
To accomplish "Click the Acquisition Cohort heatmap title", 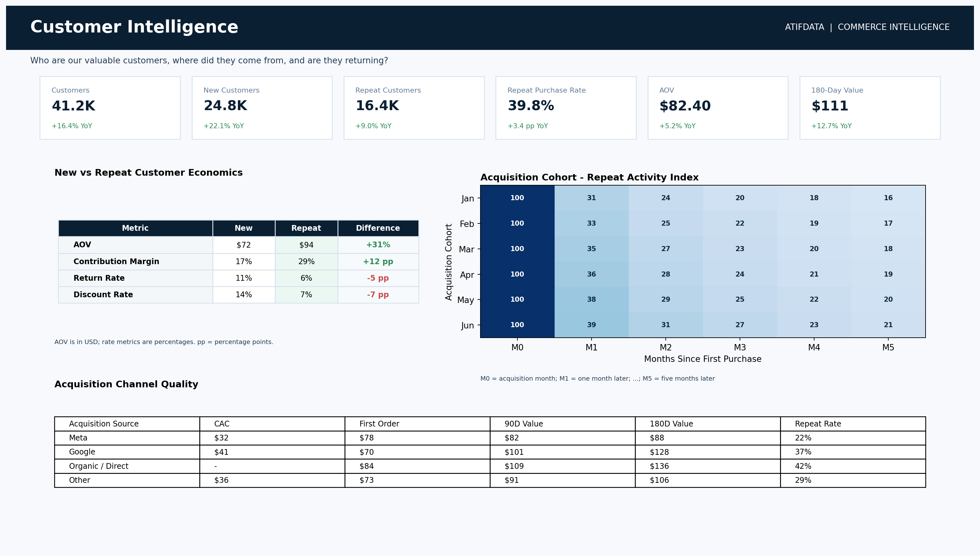I will pyautogui.click(x=589, y=178).
